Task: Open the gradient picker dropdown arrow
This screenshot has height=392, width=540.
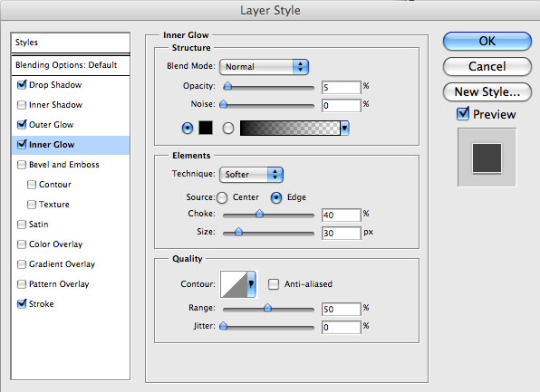Action: point(344,129)
